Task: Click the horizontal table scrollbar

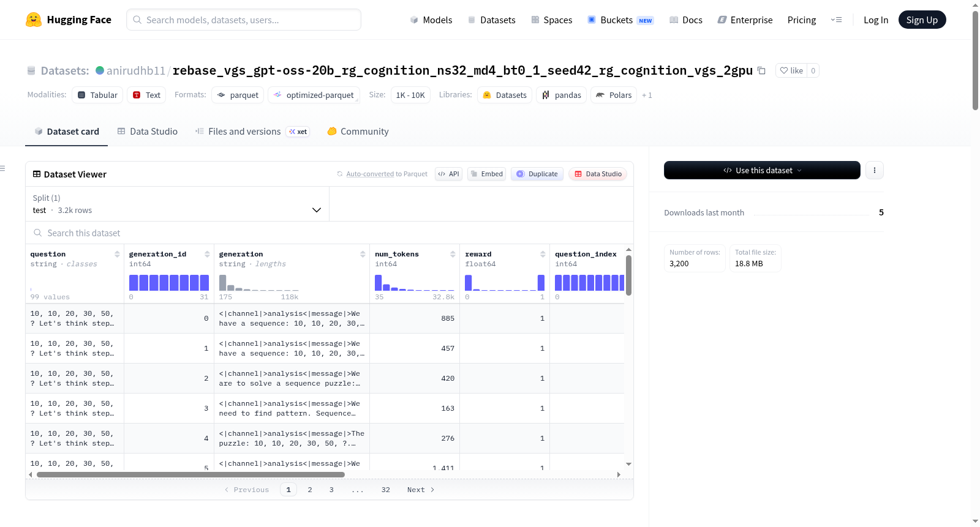Action: [x=190, y=474]
